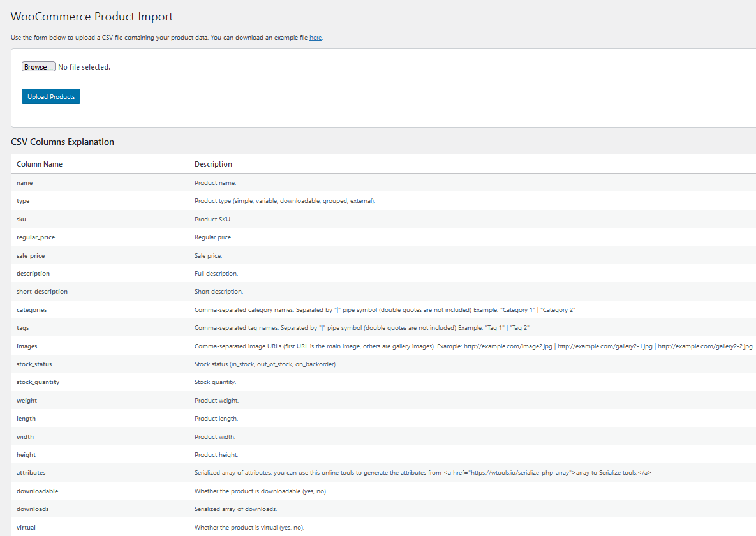The image size is (756, 536).
Task: Click 'Whether the product is virtual' text
Action: point(249,527)
